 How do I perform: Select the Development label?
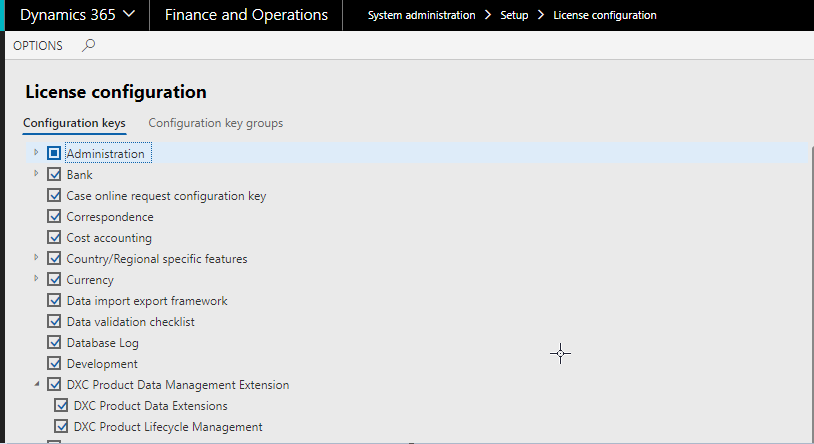(x=102, y=364)
